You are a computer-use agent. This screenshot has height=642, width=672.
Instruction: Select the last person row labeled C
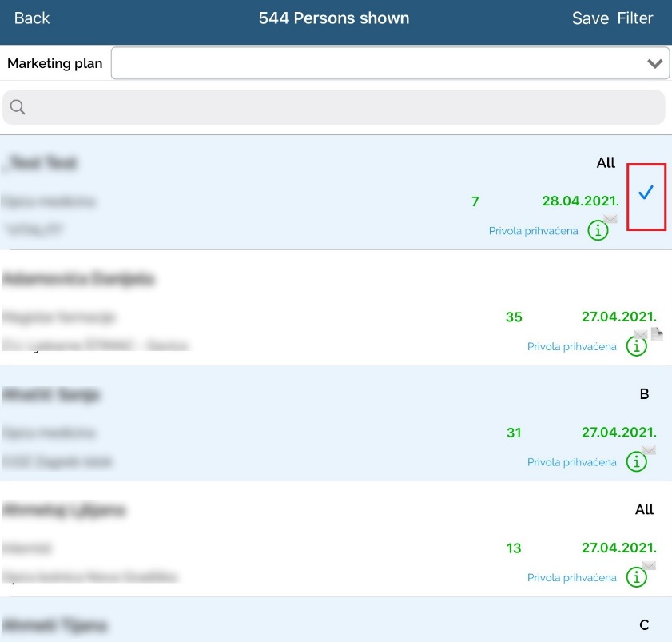click(x=320, y=624)
